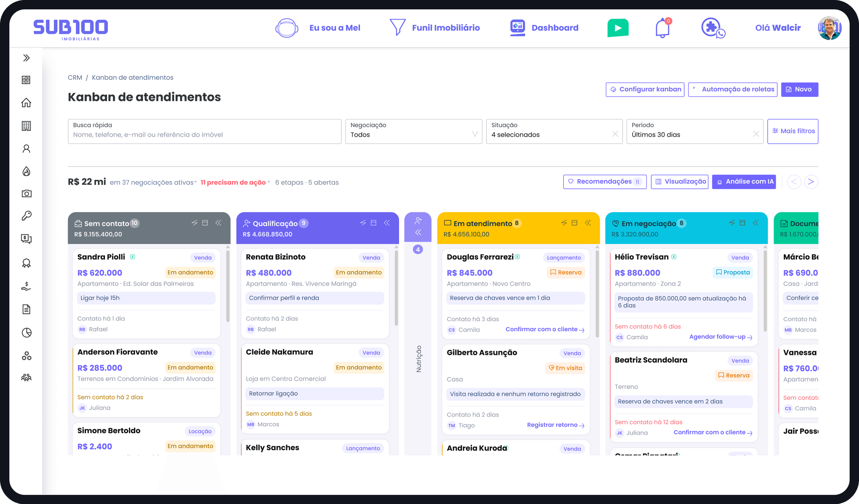Viewport: 859px width, 504px height.
Task: Open the Renata Bizinoto card
Action: coord(315,293)
